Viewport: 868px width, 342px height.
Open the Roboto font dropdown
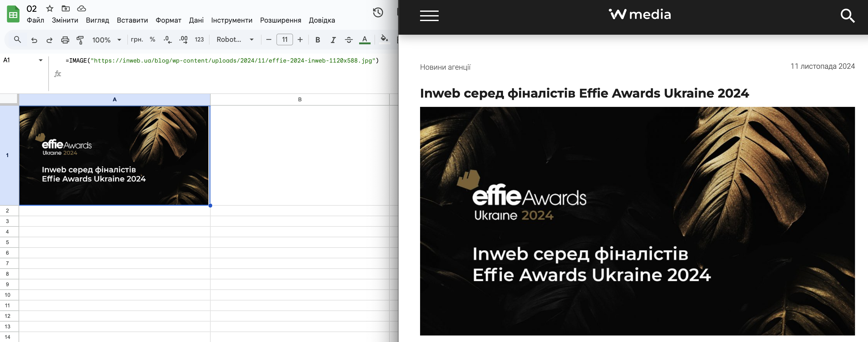coord(235,39)
